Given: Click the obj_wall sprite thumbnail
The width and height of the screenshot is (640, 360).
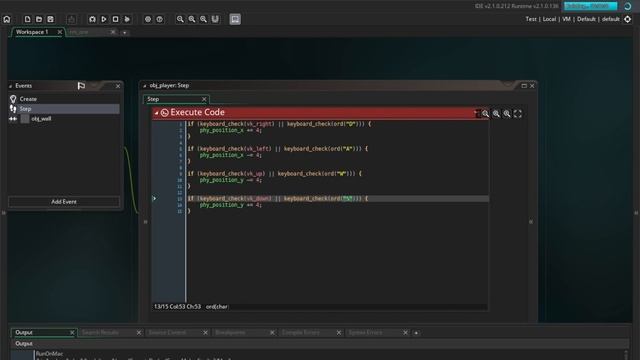Looking at the screenshot, I should [25, 118].
